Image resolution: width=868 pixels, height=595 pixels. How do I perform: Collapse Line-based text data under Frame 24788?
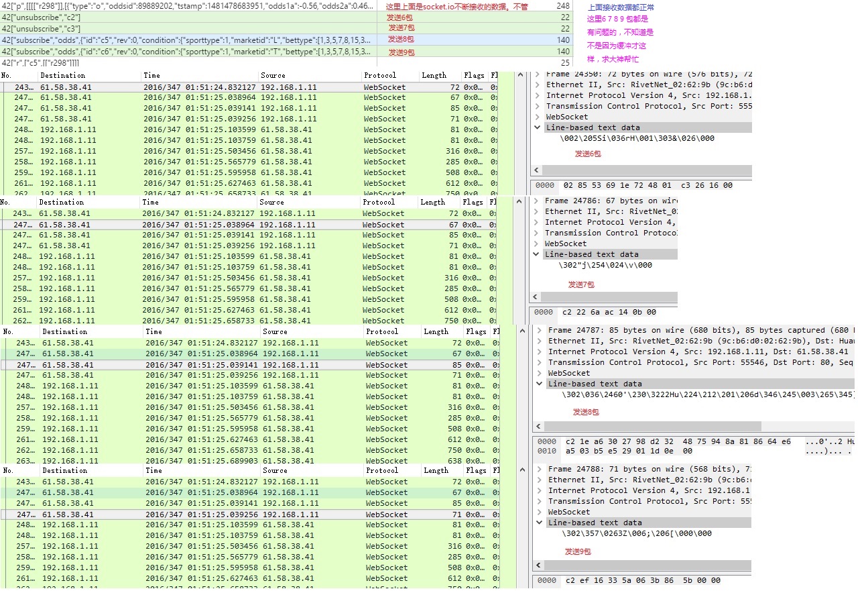(539, 523)
